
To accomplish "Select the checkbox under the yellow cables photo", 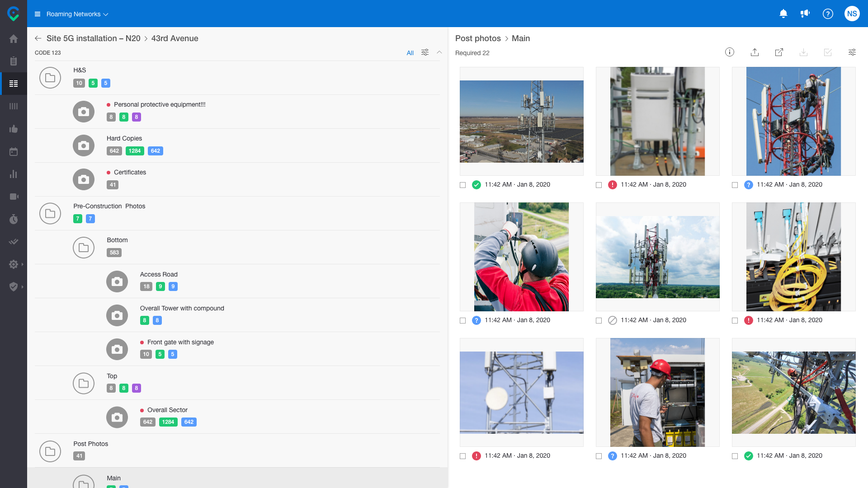I will [735, 320].
